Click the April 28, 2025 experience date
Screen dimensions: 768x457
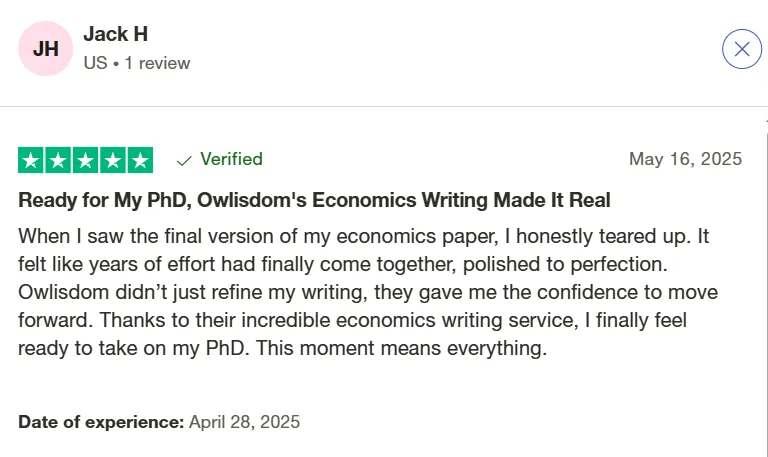[x=244, y=422]
